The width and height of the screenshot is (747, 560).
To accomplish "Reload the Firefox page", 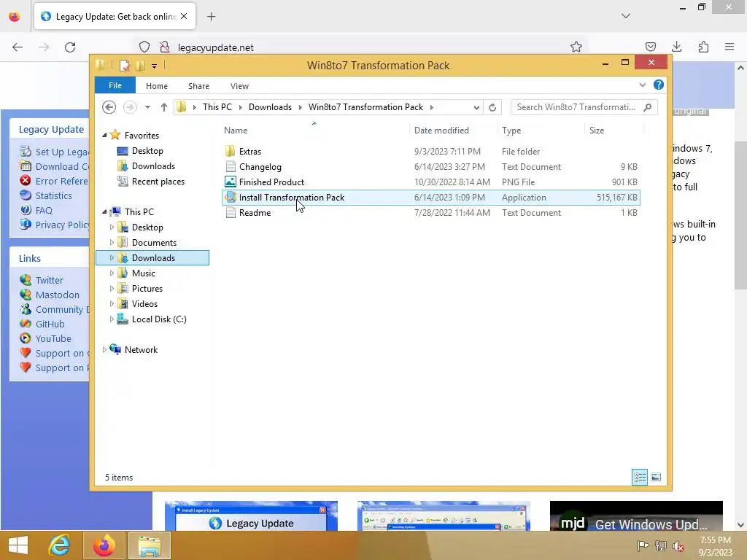I will coord(70,47).
